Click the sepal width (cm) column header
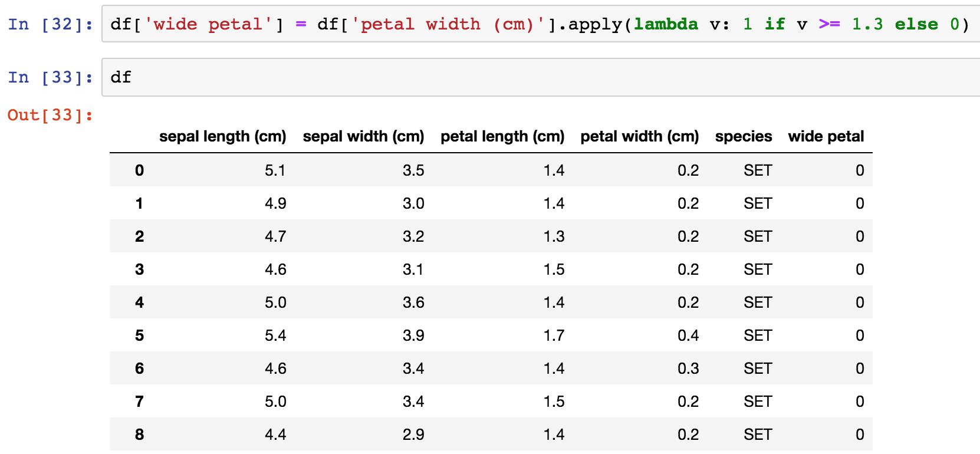This screenshot has height=454, width=980. pyautogui.click(x=363, y=136)
